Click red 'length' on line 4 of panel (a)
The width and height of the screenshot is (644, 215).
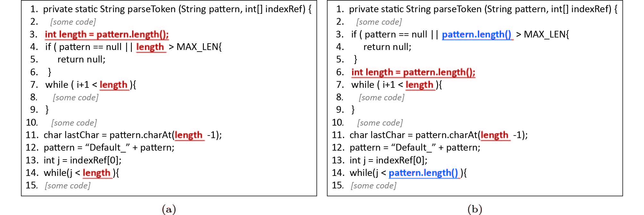tap(150, 47)
